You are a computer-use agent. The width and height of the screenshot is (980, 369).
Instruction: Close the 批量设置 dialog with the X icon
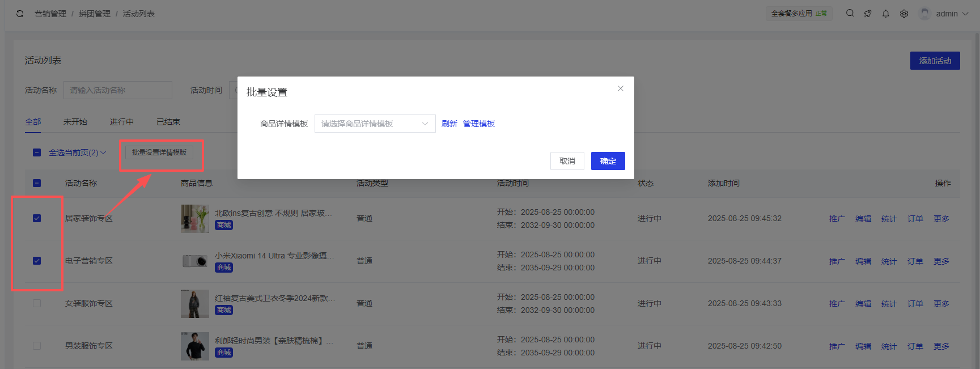pos(621,88)
